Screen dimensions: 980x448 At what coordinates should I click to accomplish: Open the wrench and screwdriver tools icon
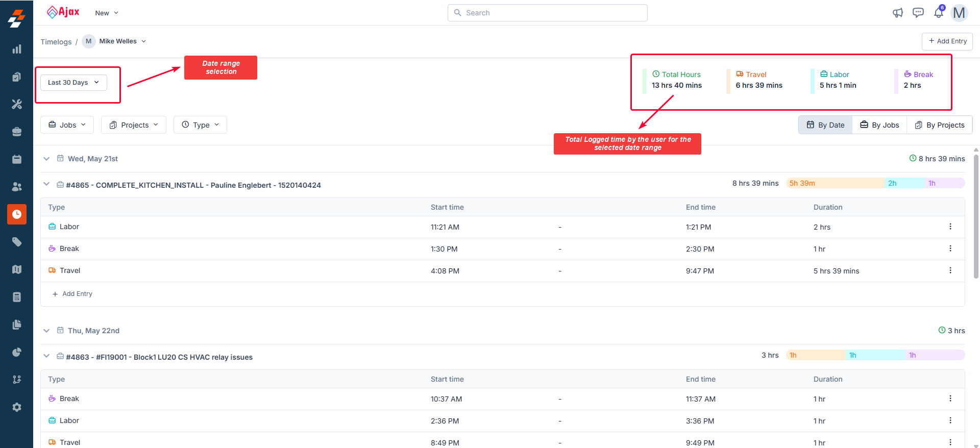[17, 104]
